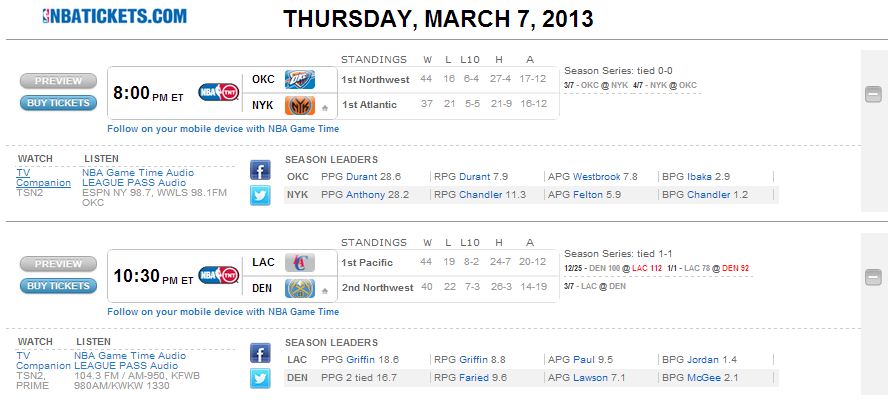This screenshot has height=406, width=892.
Task: Collapse the OKC vs NYK game panel
Action: (873, 94)
